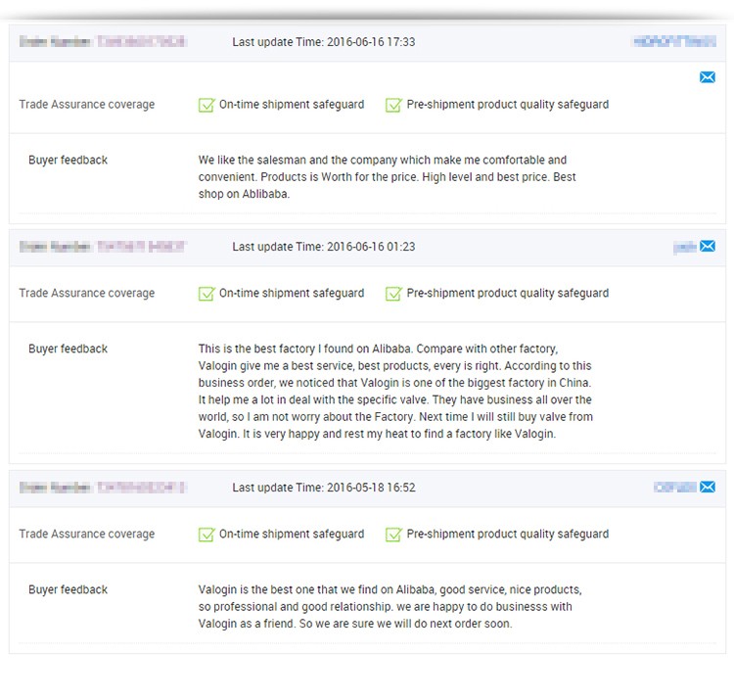
Task: Check On-time shipment safeguard in second review
Action: [206, 294]
